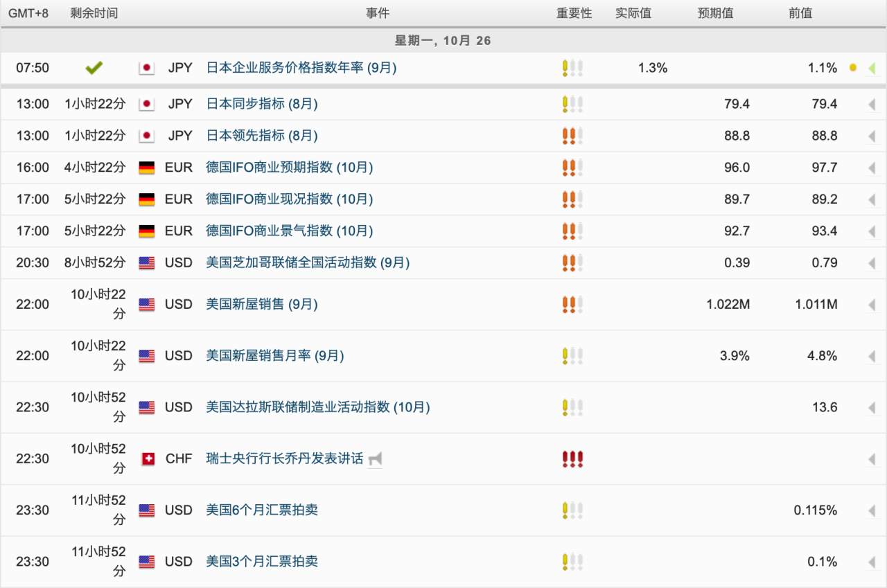Expand details arrow for 德国IFO商业现况指数 row
Viewport: 887px width, 588px height.
point(872,200)
